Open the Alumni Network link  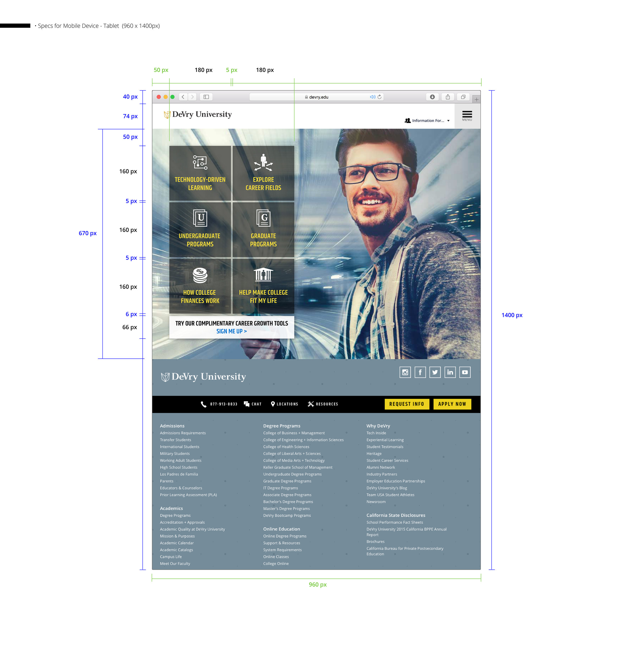click(x=380, y=467)
